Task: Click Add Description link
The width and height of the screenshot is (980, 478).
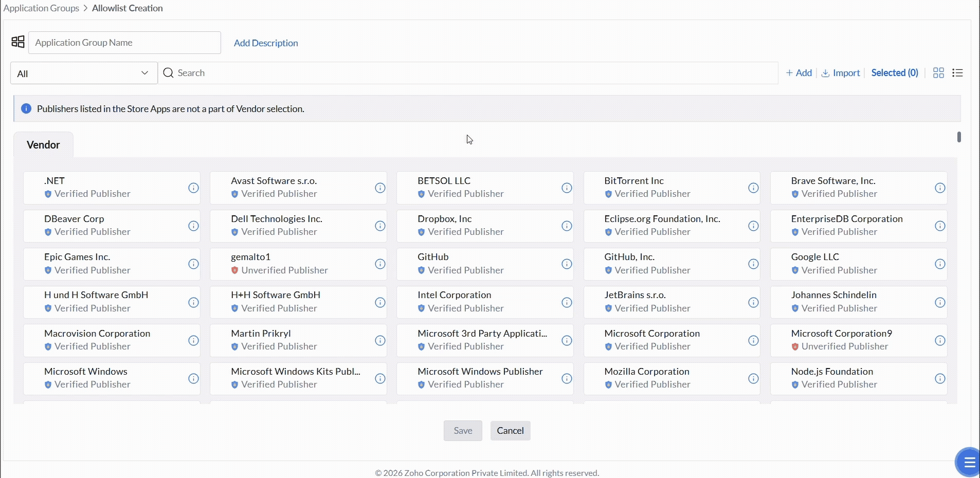Action: (x=266, y=43)
